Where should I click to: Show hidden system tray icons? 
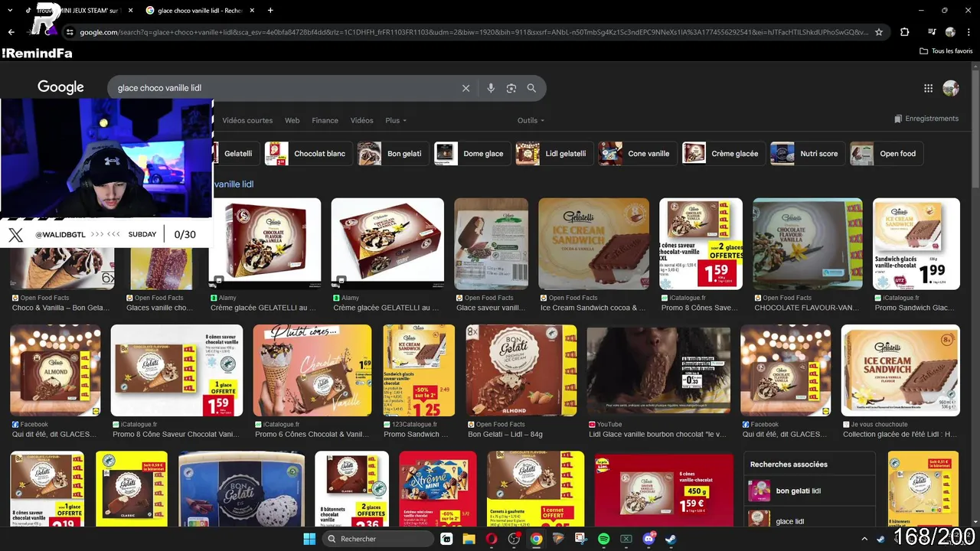(x=864, y=539)
